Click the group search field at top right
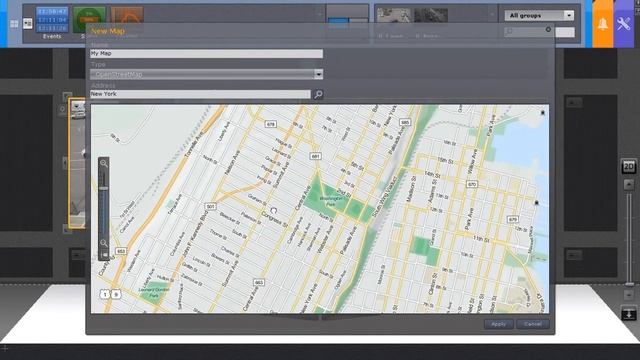The height and width of the screenshot is (360, 640). pos(540,32)
